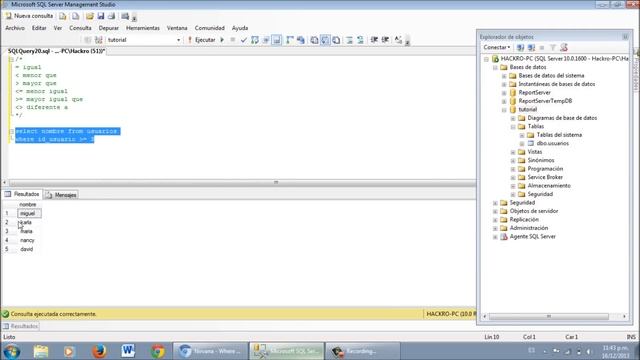Select the 'nancy' result cell
This screenshot has height=360, width=640.
29,240
